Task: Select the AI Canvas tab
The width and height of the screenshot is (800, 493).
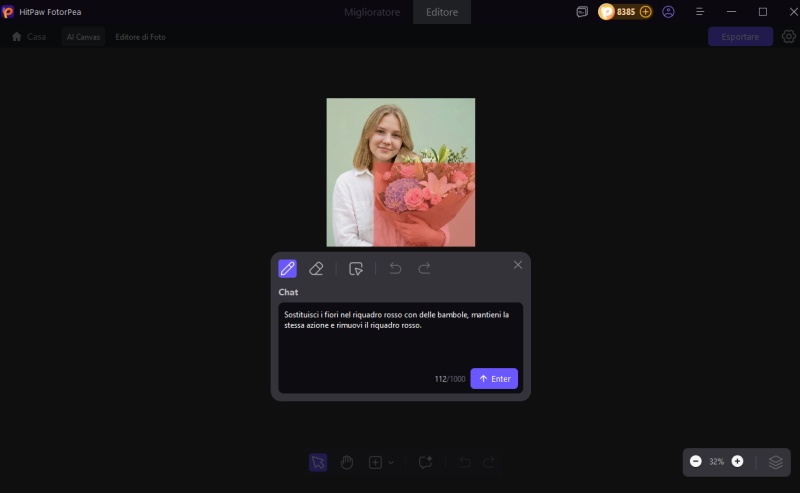Action: (x=83, y=37)
